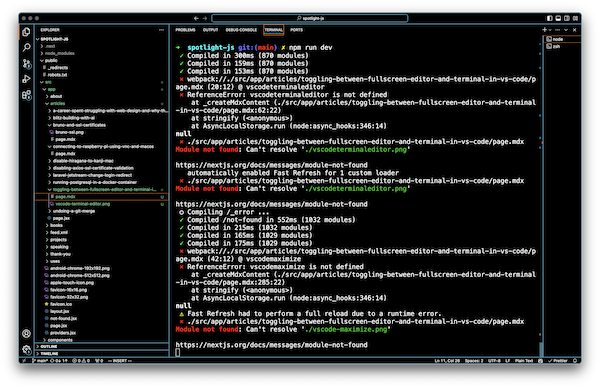Select the node terminal instance

[x=563, y=39]
